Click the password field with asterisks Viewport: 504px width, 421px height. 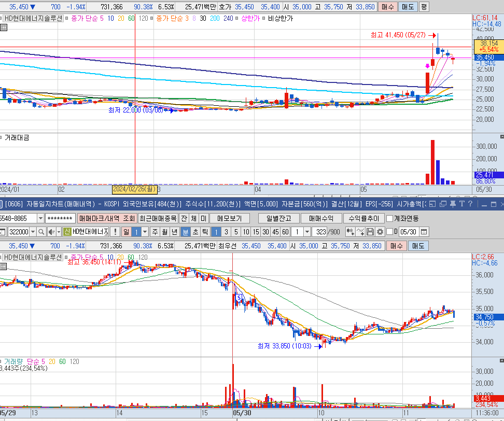click(60, 218)
